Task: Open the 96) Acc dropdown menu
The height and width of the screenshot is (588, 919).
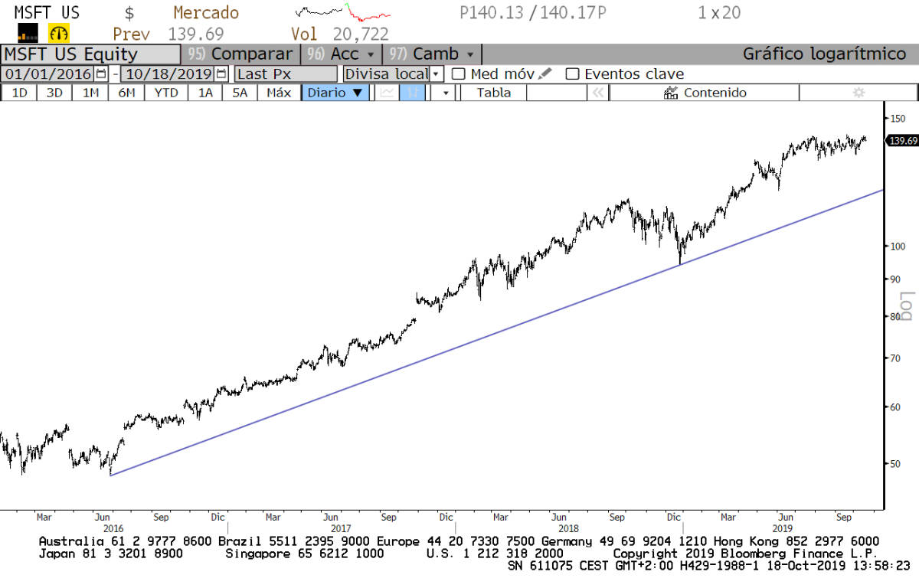Action: [x=342, y=54]
